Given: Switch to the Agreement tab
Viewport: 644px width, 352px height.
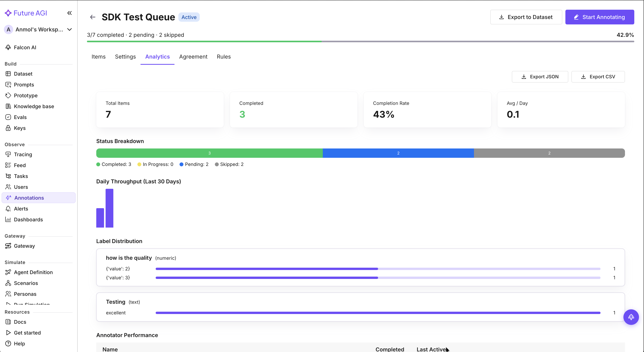Looking at the screenshot, I should coord(193,57).
